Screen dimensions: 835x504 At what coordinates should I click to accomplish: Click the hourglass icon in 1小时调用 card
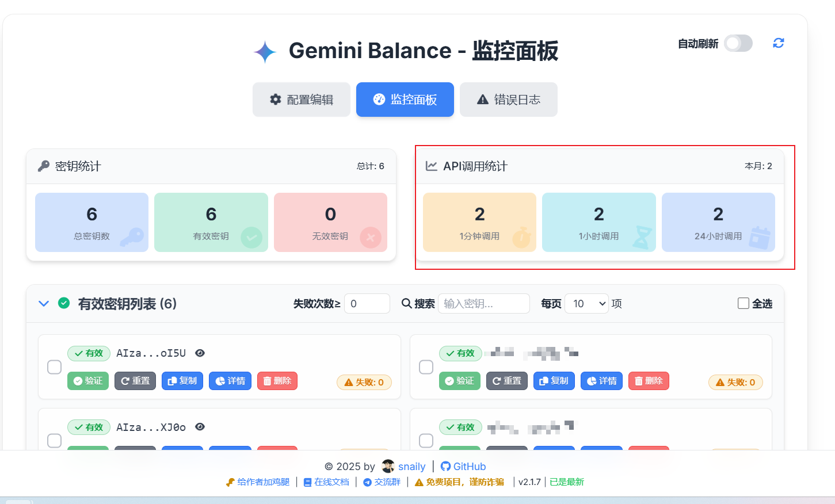point(642,237)
